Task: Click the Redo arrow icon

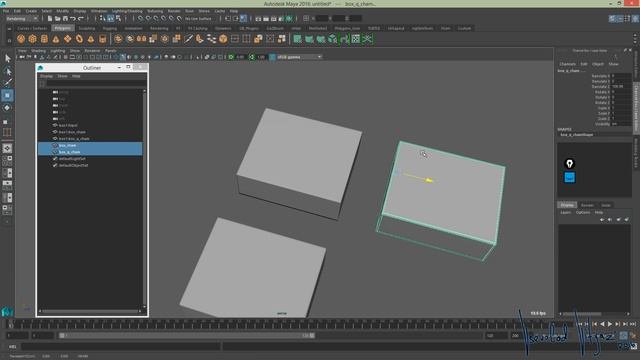Action: pyautogui.click(x=80, y=18)
